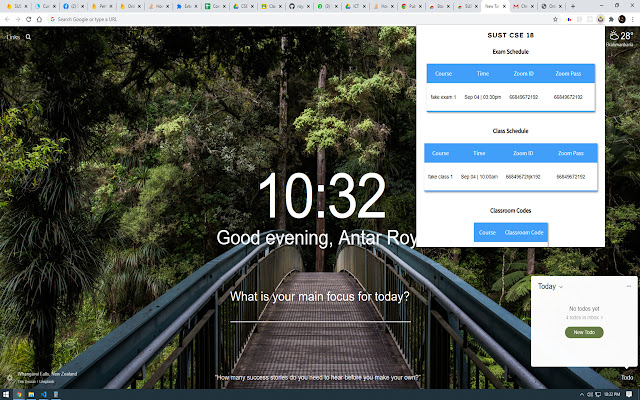Viewport: 640px width, 400px height.
Task: Click Zoom Pass header in Class Schedule
Action: coord(571,153)
